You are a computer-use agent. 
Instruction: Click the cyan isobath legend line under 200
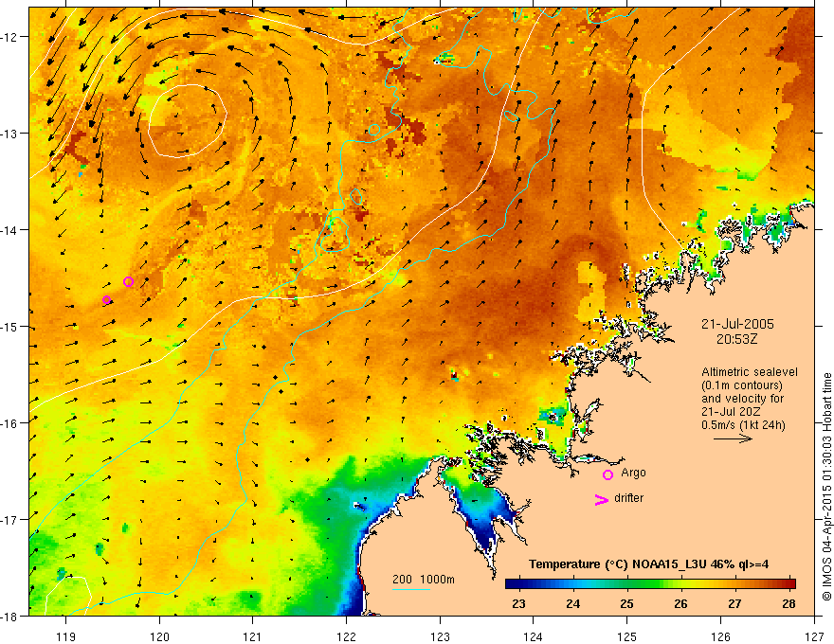(x=411, y=589)
